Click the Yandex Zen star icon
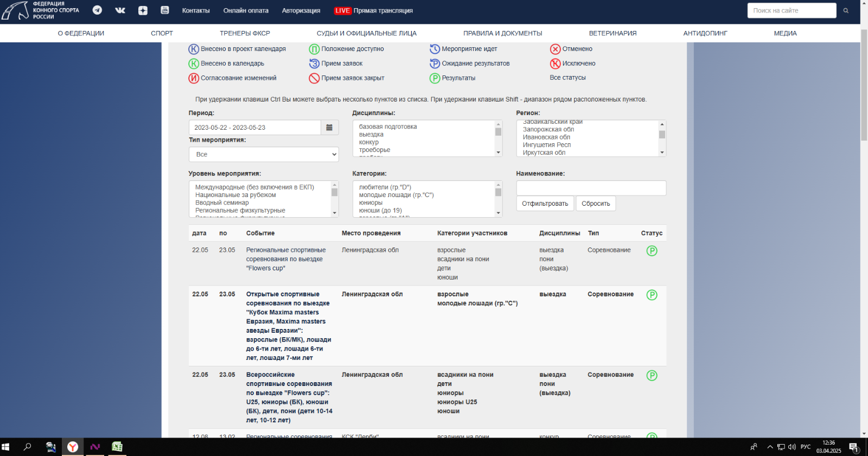Viewport: 868px width, 456px height. [143, 10]
